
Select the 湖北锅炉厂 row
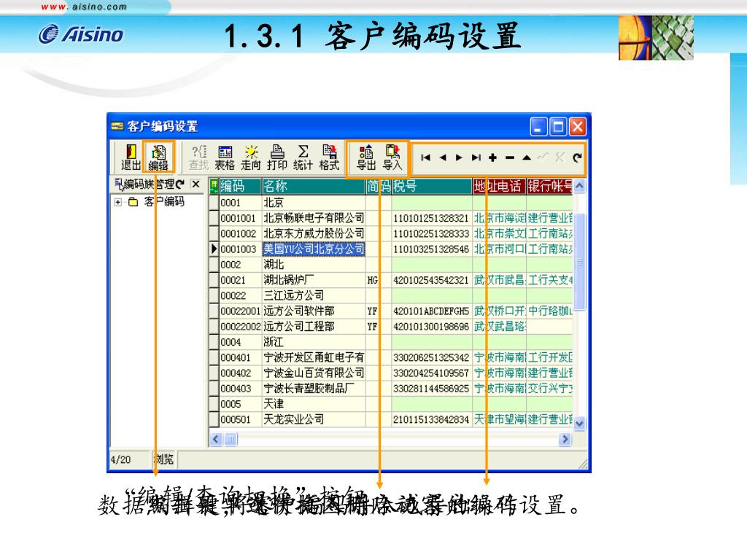(391, 280)
